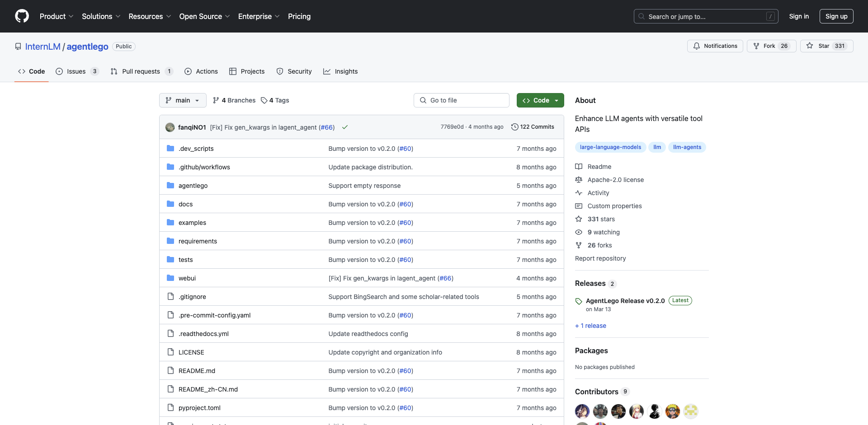868x425 pixels.
Task: Click the pyproject.toml file icon
Action: [x=170, y=407]
